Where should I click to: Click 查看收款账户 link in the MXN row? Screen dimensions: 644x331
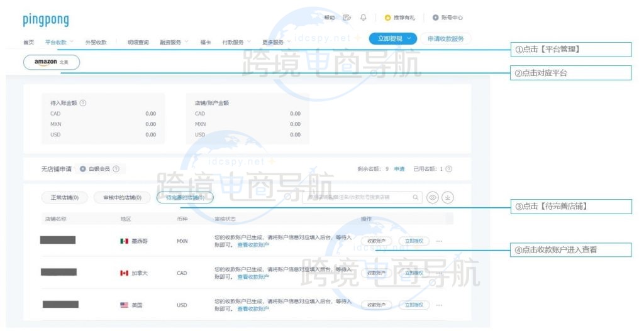(253, 245)
